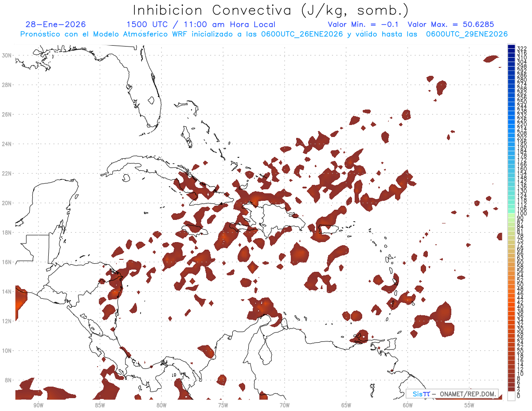
Task: Click the 22N latitude label
Action: (7, 173)
